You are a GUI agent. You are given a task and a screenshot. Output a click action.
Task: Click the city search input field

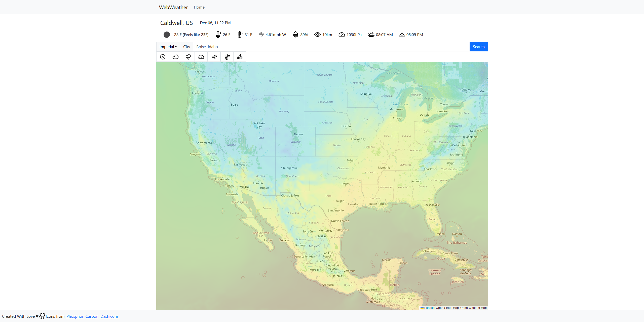click(x=331, y=47)
